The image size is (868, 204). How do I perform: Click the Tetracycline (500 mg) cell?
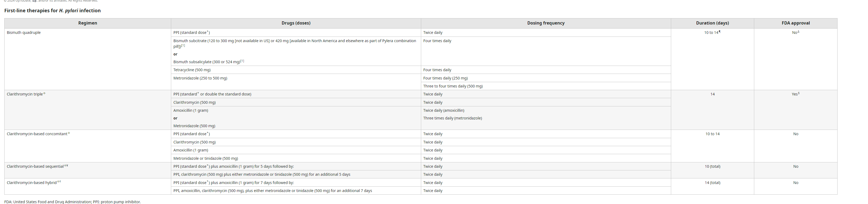(192, 70)
